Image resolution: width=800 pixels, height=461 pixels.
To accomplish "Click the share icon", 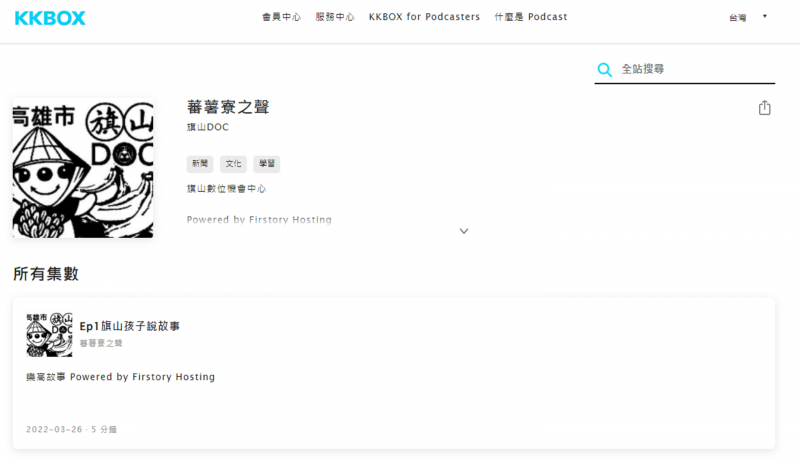I will pos(764,108).
